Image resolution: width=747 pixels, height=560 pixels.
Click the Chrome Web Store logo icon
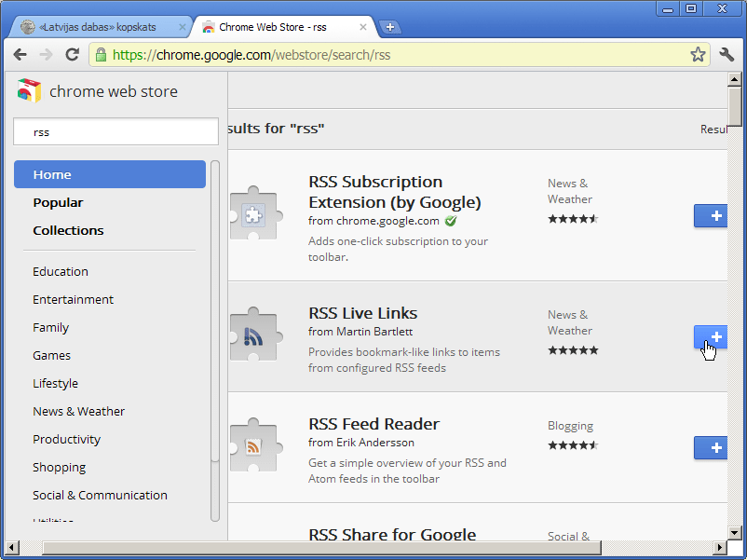coord(29,90)
